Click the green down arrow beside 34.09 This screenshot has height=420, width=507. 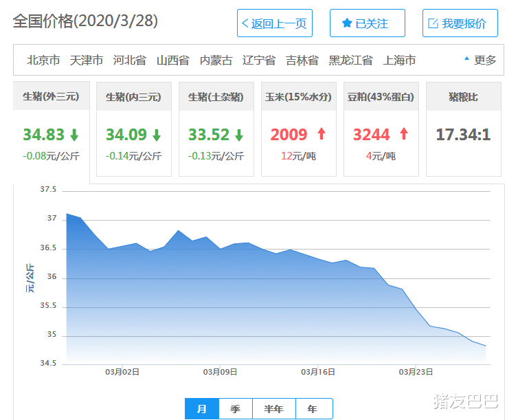click(157, 135)
